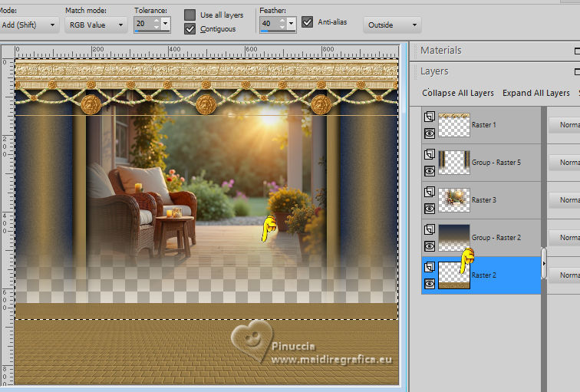Open blend mode dropdown for Raster 3
The width and height of the screenshot is (580, 392).
(x=565, y=200)
